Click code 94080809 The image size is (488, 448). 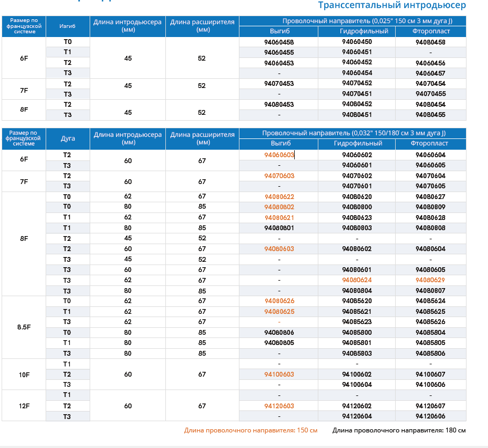pos(431,207)
